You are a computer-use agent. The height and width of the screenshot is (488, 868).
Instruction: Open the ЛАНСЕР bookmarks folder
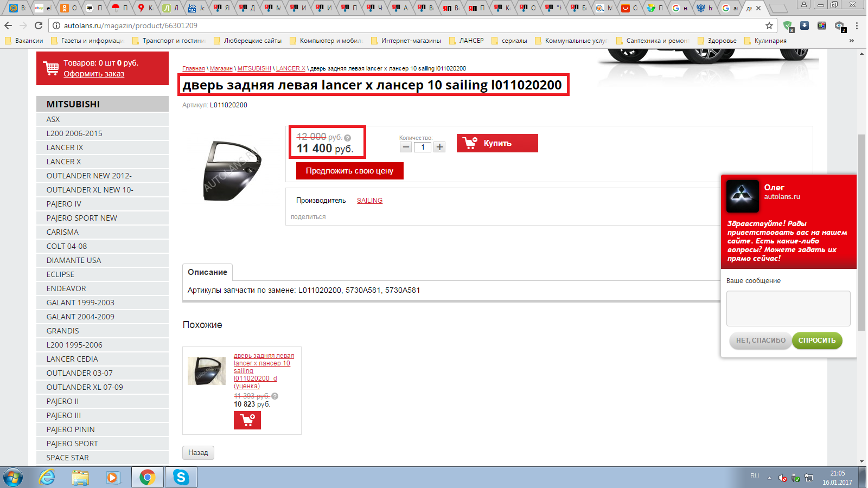click(467, 41)
